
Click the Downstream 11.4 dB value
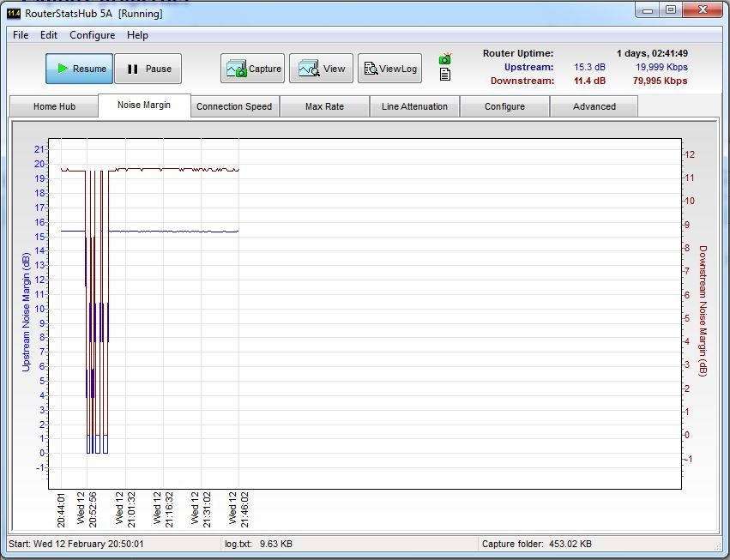(589, 81)
